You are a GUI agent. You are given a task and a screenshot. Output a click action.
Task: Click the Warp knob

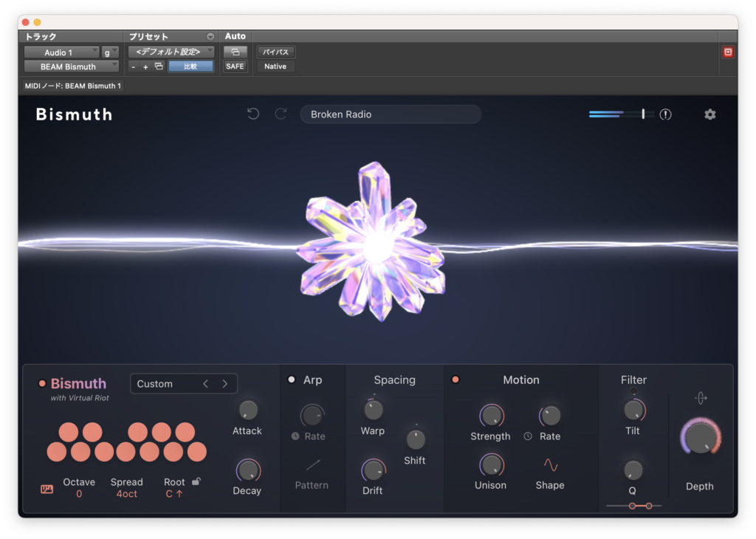tap(373, 411)
